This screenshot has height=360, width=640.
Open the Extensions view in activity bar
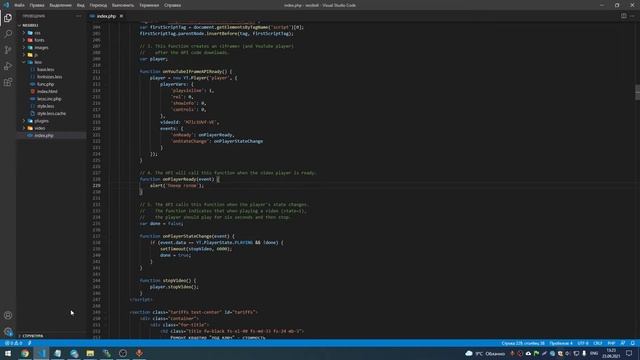8,82
